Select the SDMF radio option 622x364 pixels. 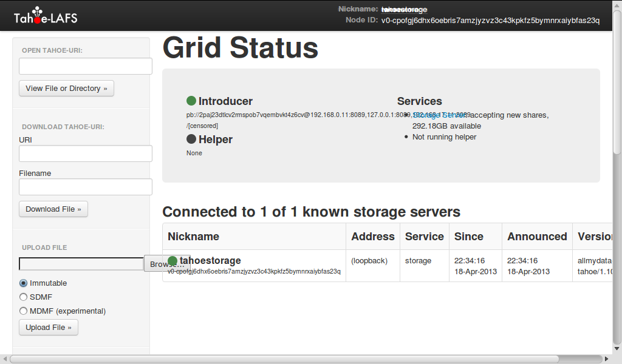click(x=24, y=297)
